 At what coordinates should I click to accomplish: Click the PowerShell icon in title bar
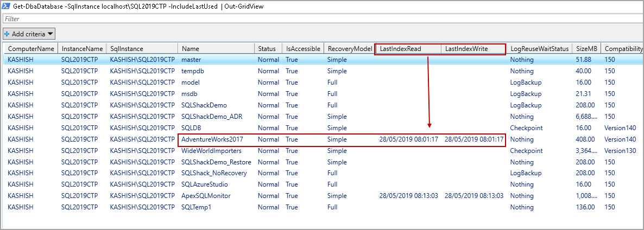(x=7, y=7)
